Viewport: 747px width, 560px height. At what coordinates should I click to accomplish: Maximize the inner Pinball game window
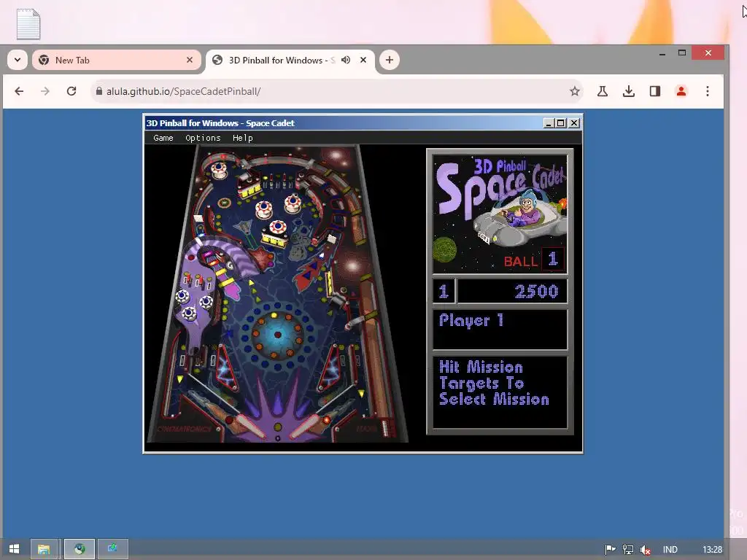[561, 122]
